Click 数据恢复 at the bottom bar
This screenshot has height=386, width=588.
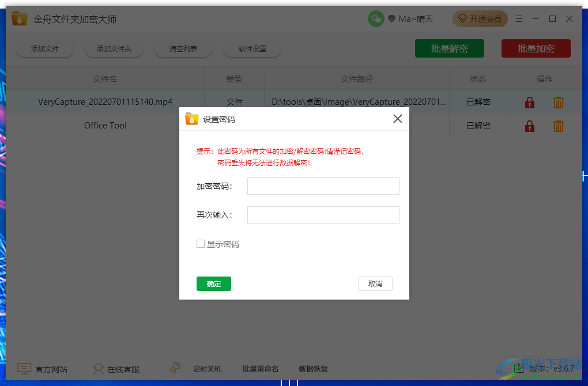(313, 368)
